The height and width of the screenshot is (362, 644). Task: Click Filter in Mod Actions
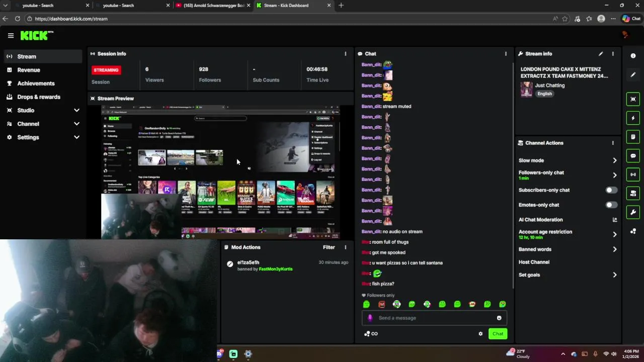coord(329,247)
